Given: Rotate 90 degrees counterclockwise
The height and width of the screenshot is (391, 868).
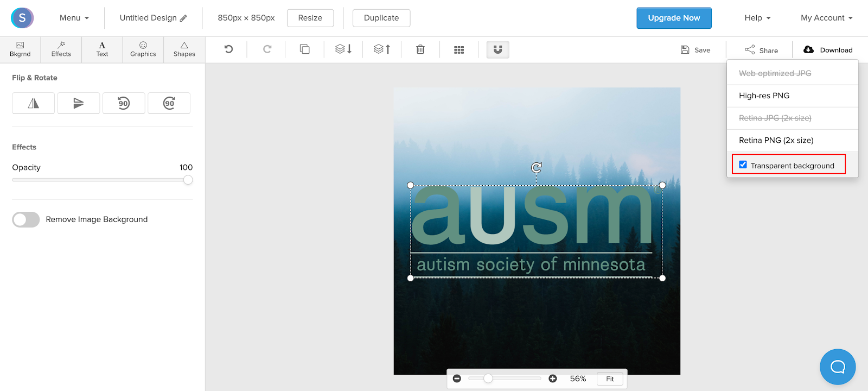Looking at the screenshot, I should 124,103.
